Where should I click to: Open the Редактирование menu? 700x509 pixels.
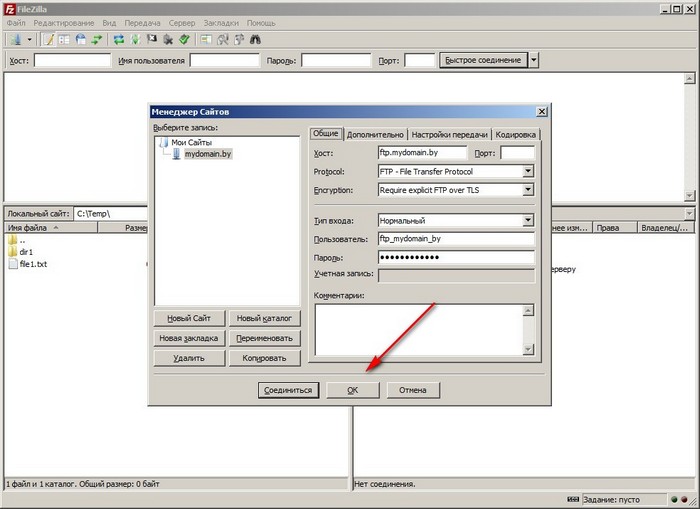point(64,23)
